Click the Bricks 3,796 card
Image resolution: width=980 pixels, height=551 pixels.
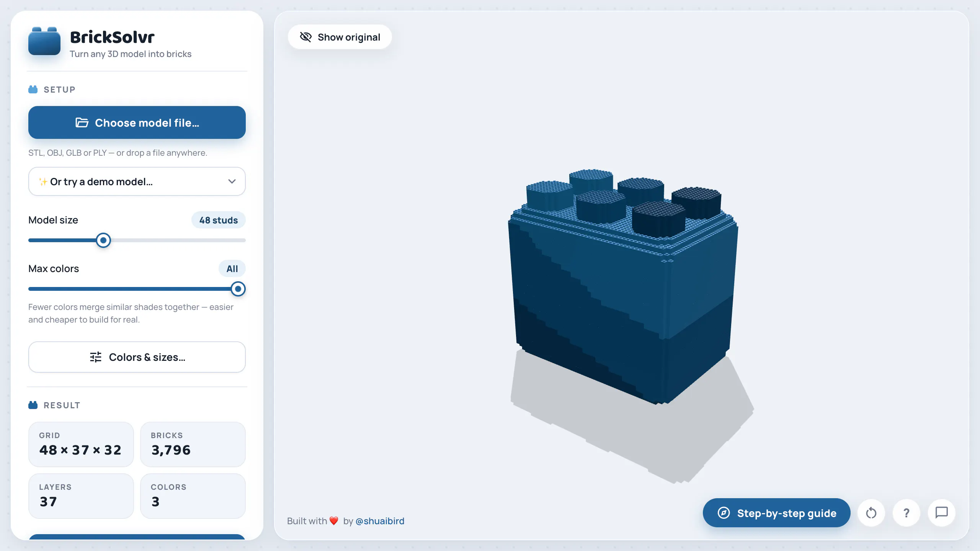pyautogui.click(x=193, y=445)
